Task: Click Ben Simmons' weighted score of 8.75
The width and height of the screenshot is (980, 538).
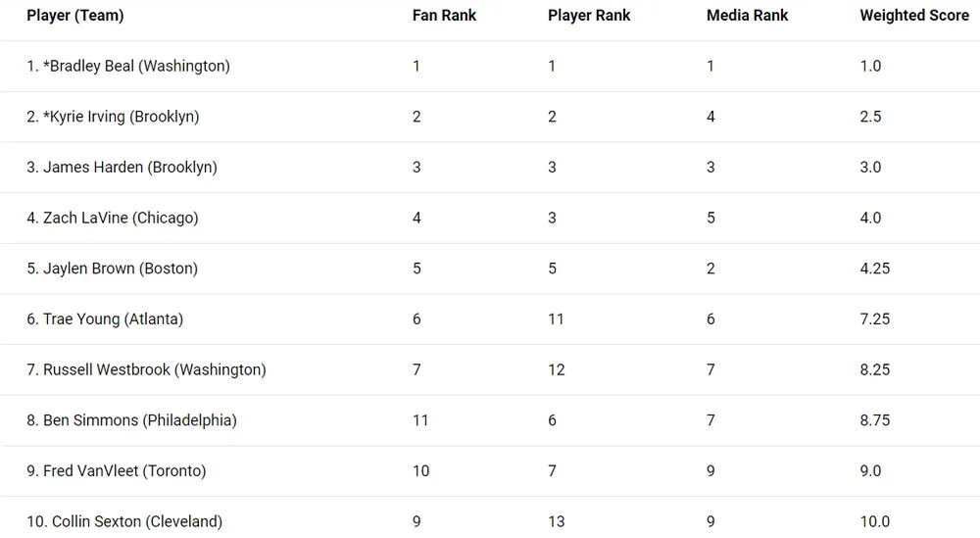Action: (x=874, y=420)
